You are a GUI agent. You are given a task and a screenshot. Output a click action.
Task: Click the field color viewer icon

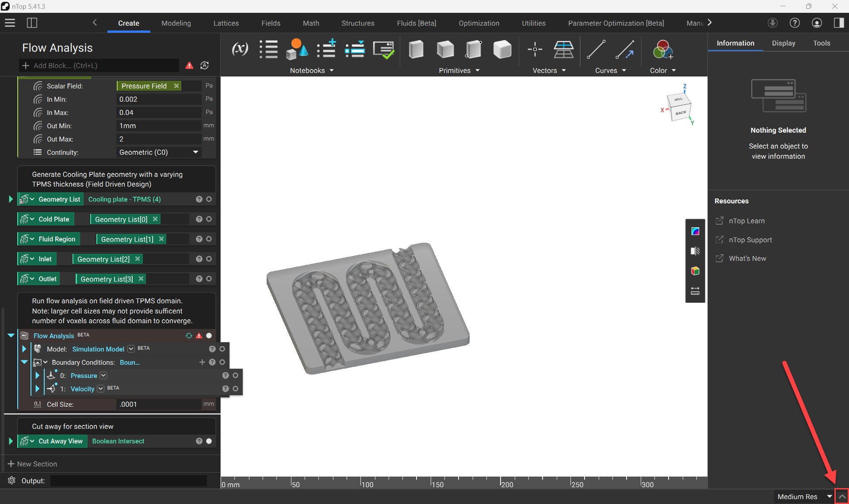click(695, 231)
